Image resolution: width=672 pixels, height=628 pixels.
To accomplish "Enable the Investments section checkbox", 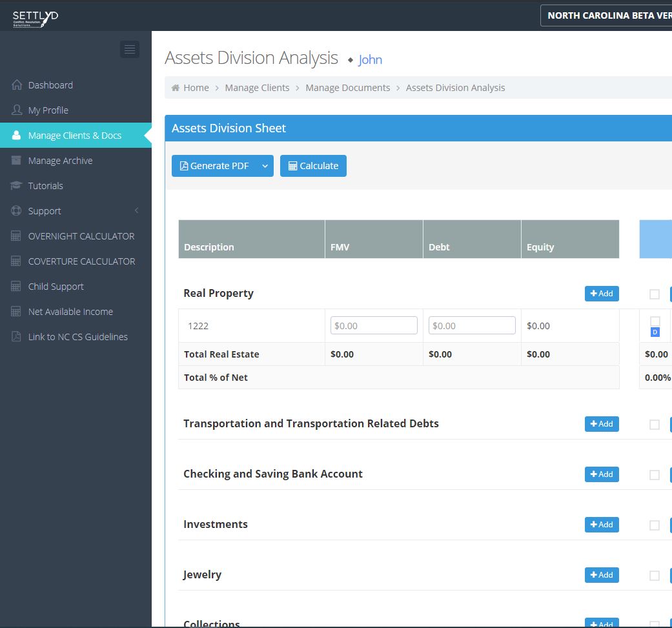I will click(655, 525).
